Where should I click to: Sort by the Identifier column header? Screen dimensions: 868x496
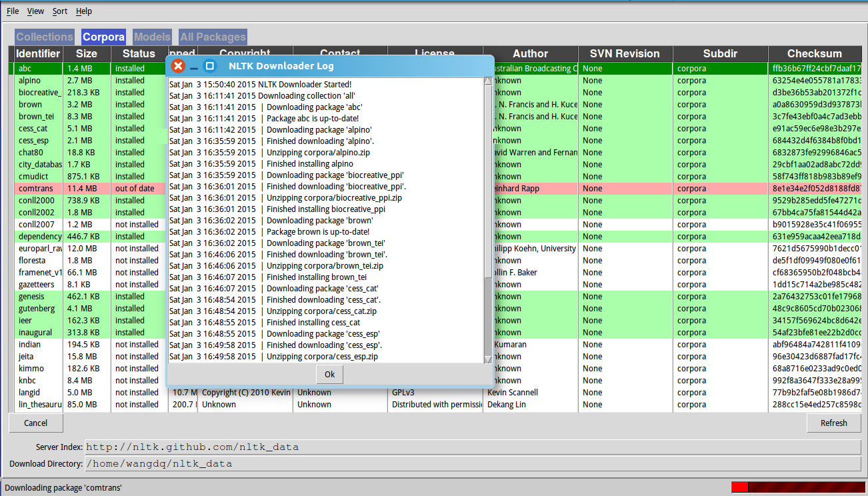pos(38,54)
